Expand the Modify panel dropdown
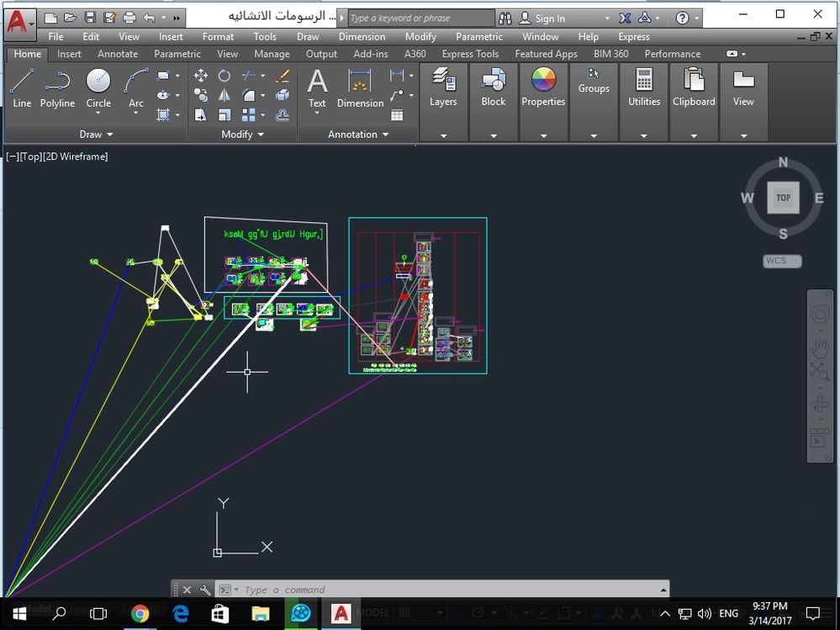Image resolution: width=840 pixels, height=630 pixels. (242, 135)
